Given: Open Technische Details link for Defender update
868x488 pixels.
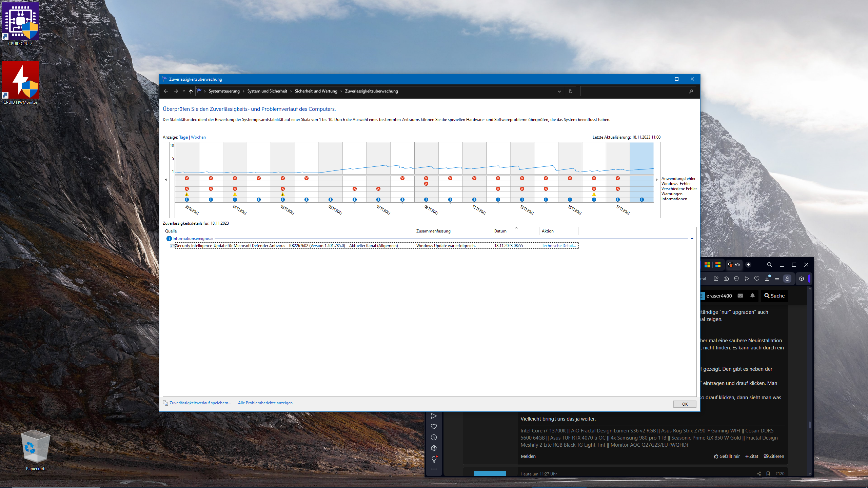Looking at the screenshot, I should pos(558,246).
